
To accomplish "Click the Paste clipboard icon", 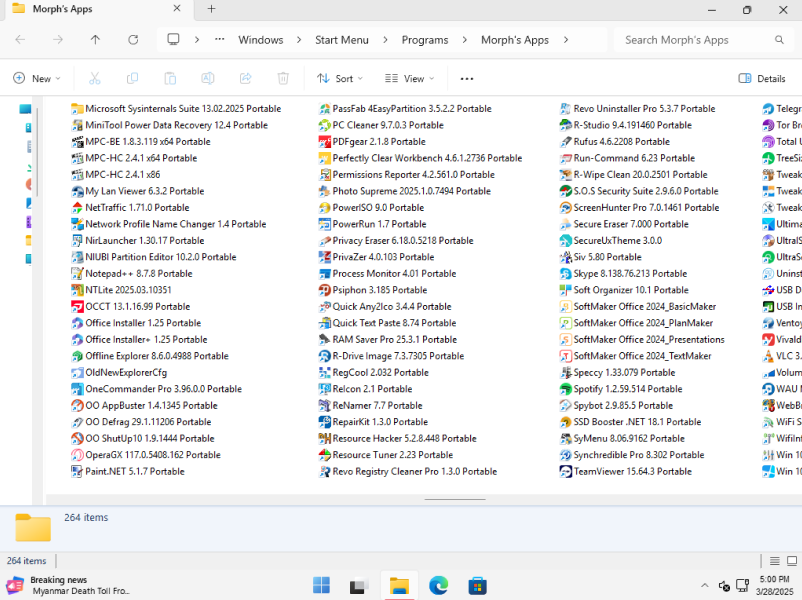I will (x=170, y=78).
